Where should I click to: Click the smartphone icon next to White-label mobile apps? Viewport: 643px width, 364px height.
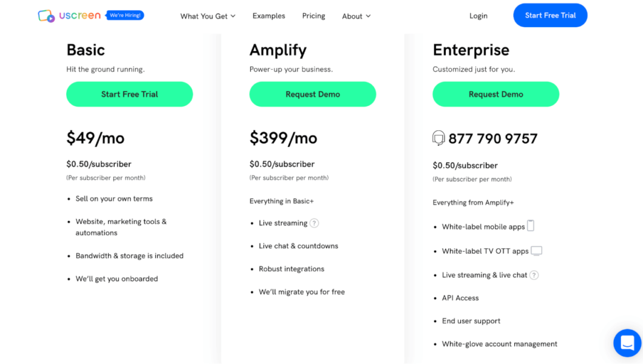(x=531, y=225)
